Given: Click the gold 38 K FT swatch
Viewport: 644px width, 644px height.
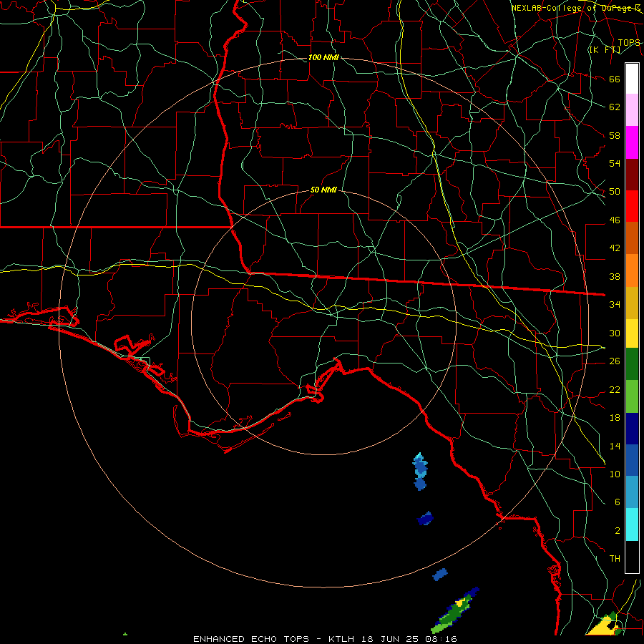Looking at the screenshot, I should pyautogui.click(x=632, y=303).
